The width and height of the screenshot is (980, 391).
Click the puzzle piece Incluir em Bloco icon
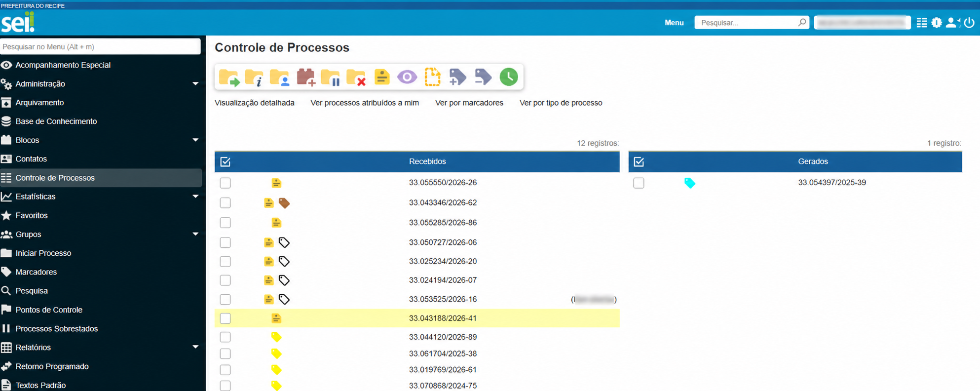point(306,77)
